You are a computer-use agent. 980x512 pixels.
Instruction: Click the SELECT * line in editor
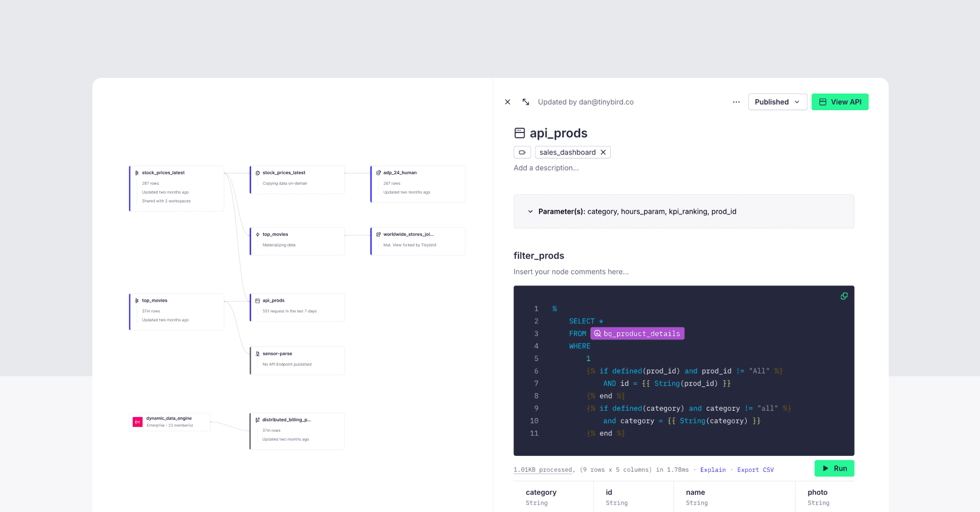(x=586, y=321)
